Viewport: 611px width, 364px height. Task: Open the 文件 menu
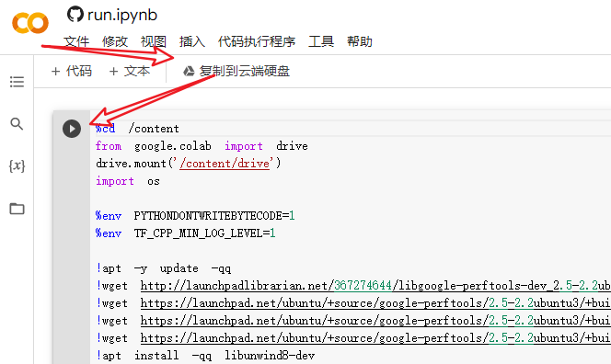(76, 41)
